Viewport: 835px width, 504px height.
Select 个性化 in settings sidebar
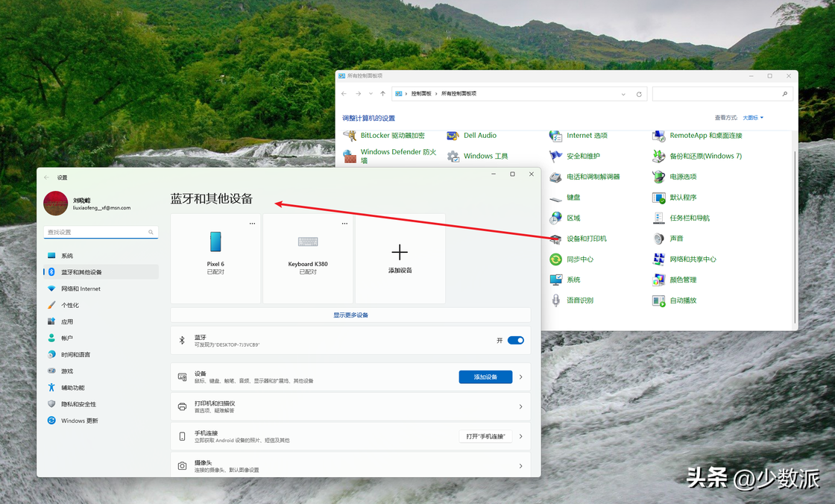tap(70, 305)
